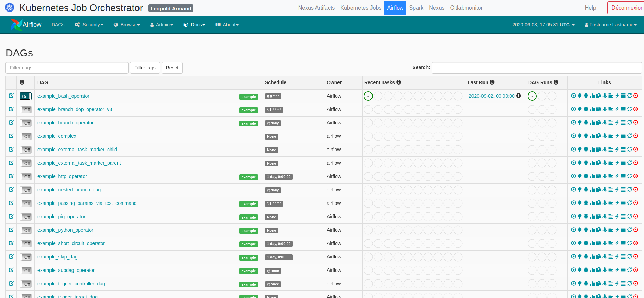The image size is (644, 298).
Task: Edit the example_pig_operator DAG record
Action: pyautogui.click(x=11, y=216)
